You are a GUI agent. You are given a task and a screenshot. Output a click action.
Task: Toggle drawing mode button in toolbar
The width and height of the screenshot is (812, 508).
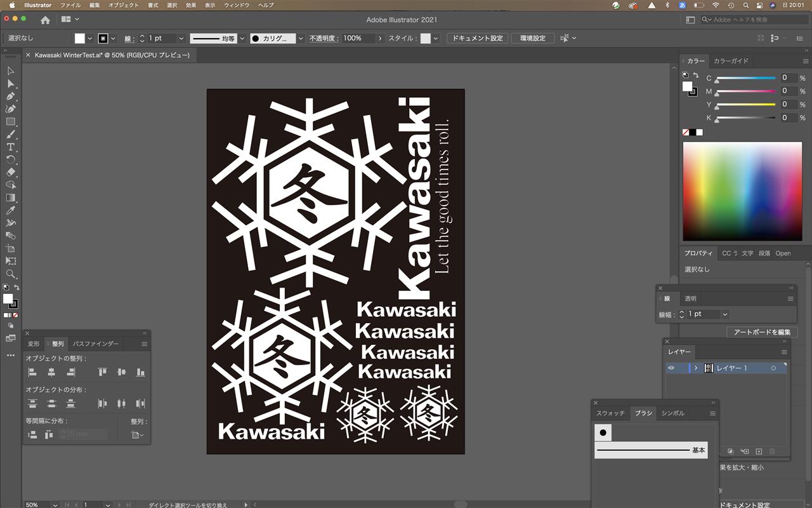coord(11,326)
